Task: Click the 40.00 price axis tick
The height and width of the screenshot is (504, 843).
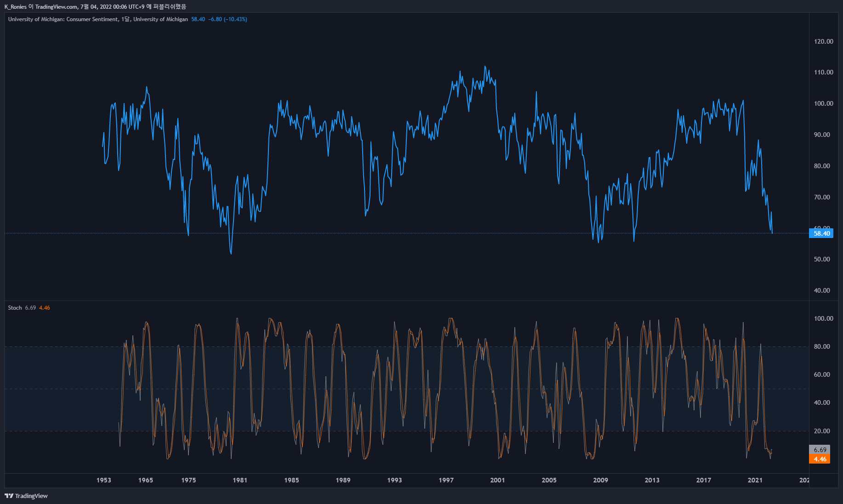Action: [x=822, y=290]
